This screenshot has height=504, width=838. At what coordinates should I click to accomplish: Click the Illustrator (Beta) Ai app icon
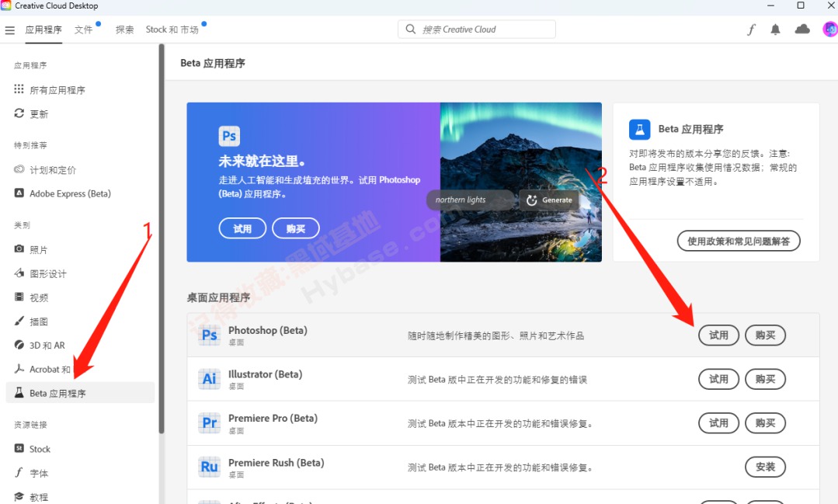[x=210, y=379]
